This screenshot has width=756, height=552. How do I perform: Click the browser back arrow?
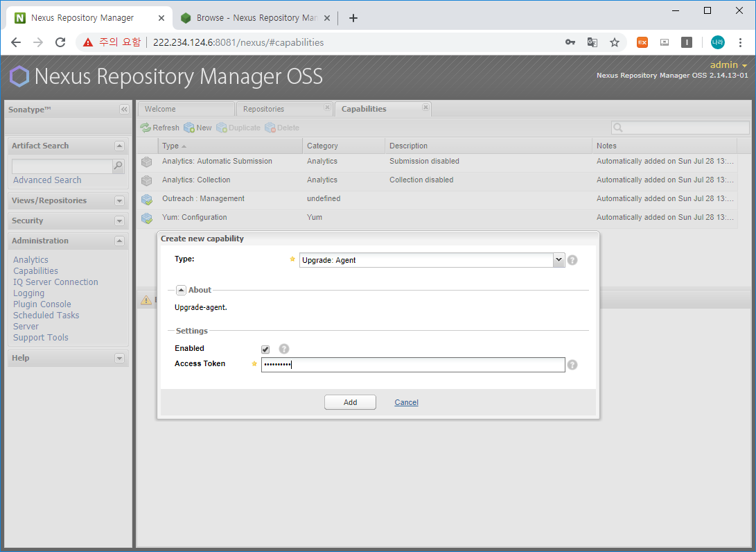tap(16, 42)
